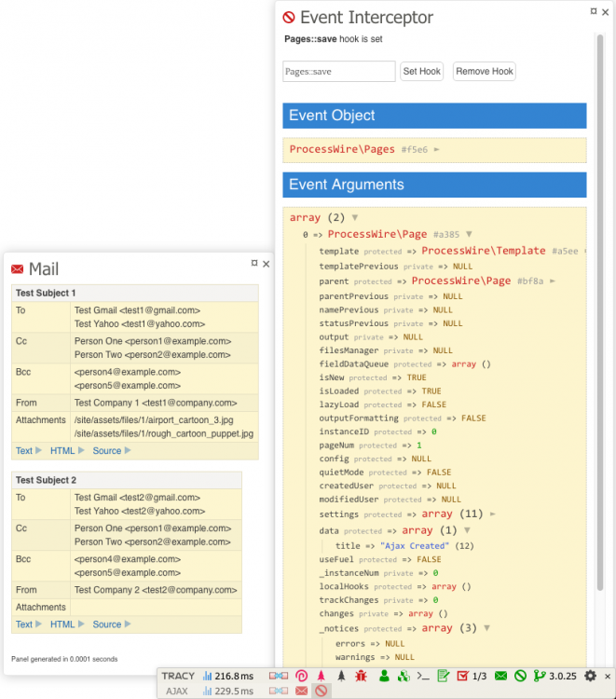The height and width of the screenshot is (699, 616).
Task: Open the green cubes module panel icon
Action: [404, 676]
